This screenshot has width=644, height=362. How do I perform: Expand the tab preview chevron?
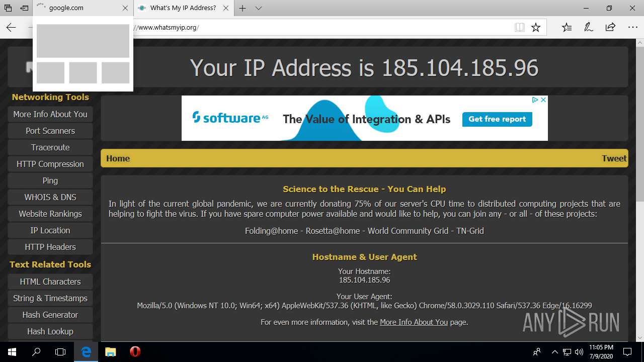click(259, 8)
